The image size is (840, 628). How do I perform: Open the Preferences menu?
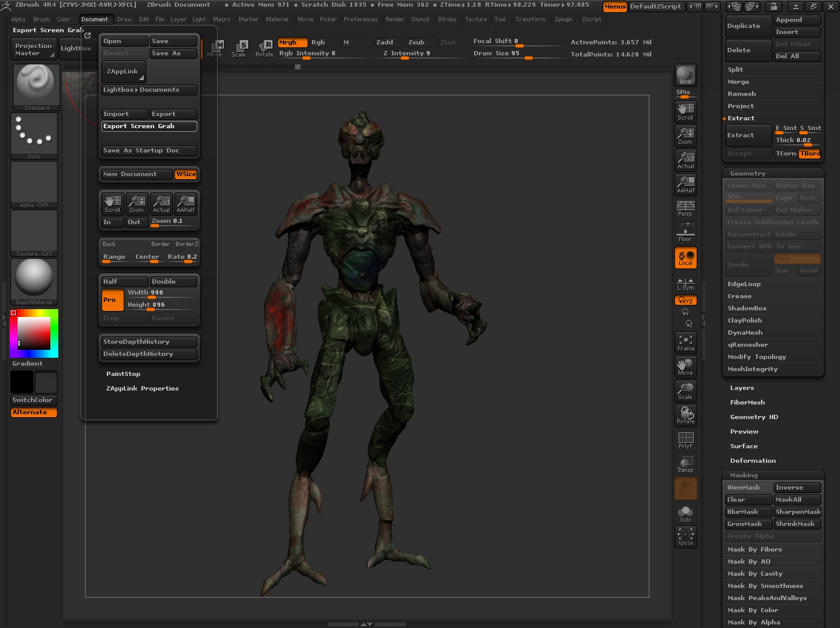point(361,19)
